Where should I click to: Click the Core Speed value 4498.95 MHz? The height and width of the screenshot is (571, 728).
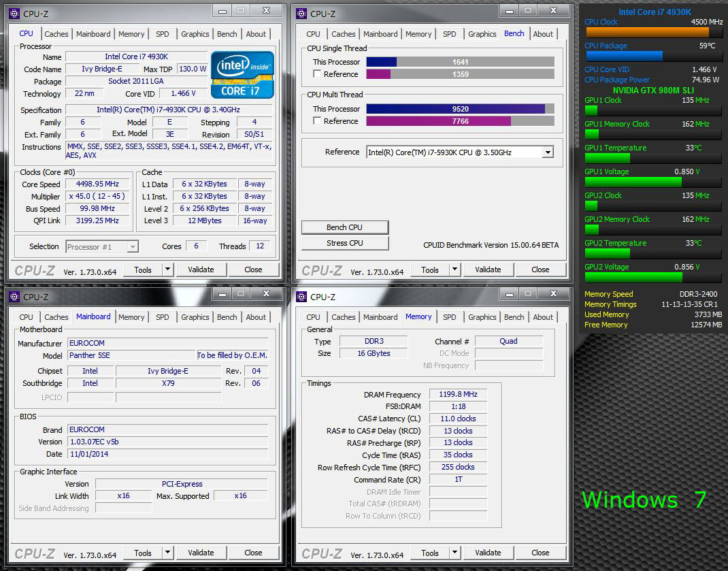[97, 184]
